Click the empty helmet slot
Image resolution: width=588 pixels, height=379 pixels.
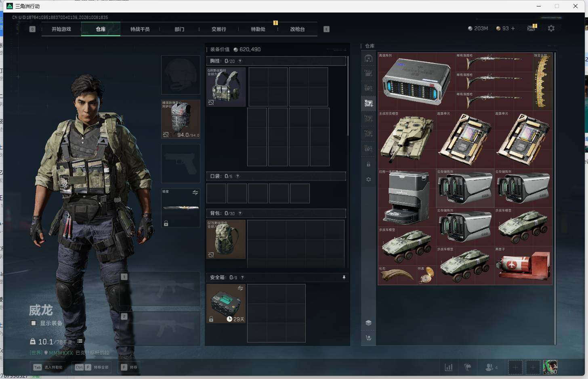181,75
